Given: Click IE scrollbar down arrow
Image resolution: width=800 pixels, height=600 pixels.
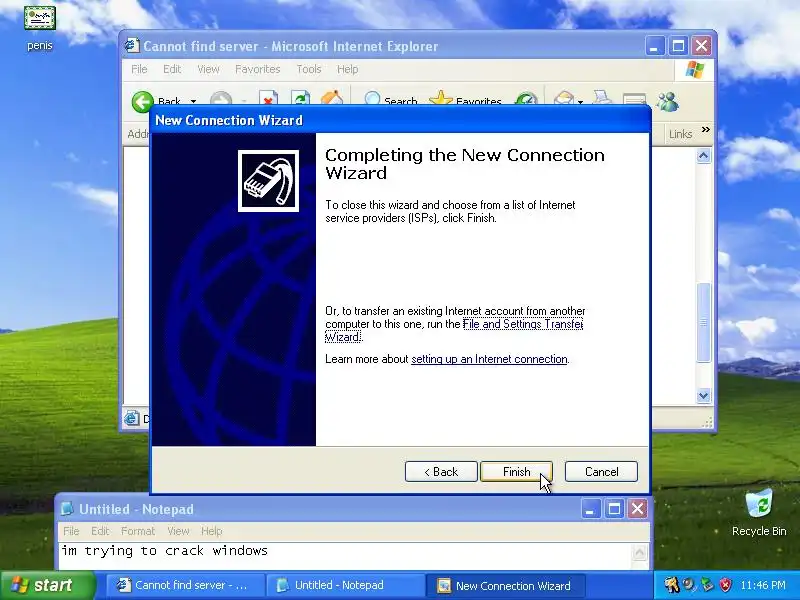Looking at the screenshot, I should coord(704,395).
